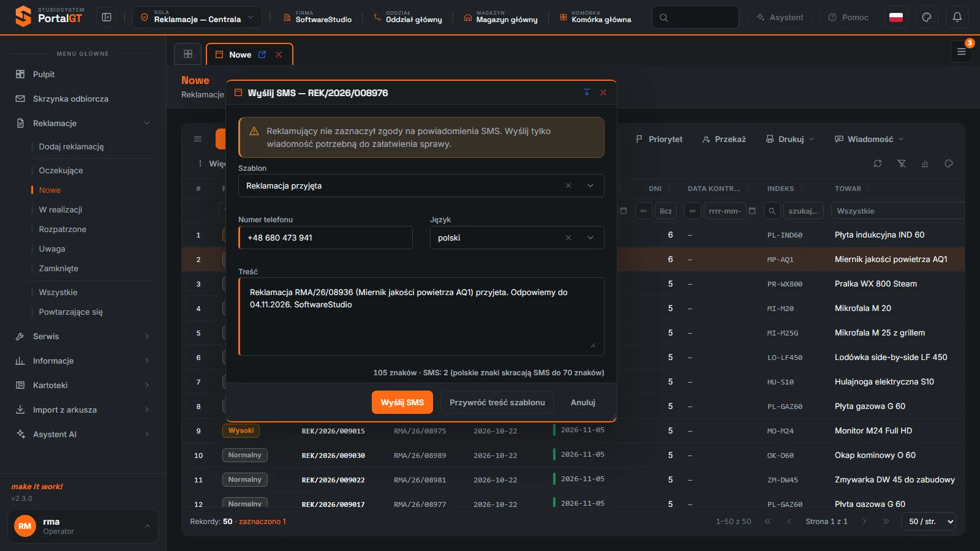Viewport: 980px width, 551px height.
Task: Expand the Serwis menu section
Action: 83,336
